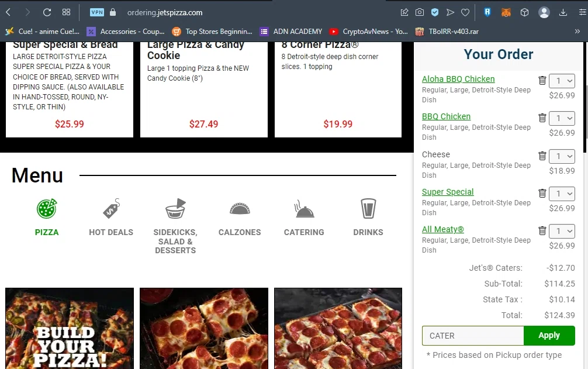
Task: Open the speed dial start page
Action: point(67,12)
